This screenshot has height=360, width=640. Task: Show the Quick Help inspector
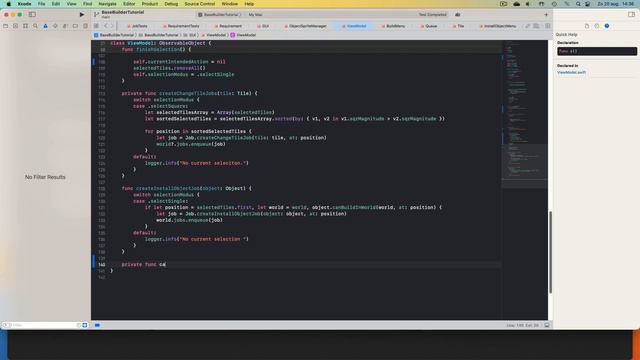click(x=607, y=26)
